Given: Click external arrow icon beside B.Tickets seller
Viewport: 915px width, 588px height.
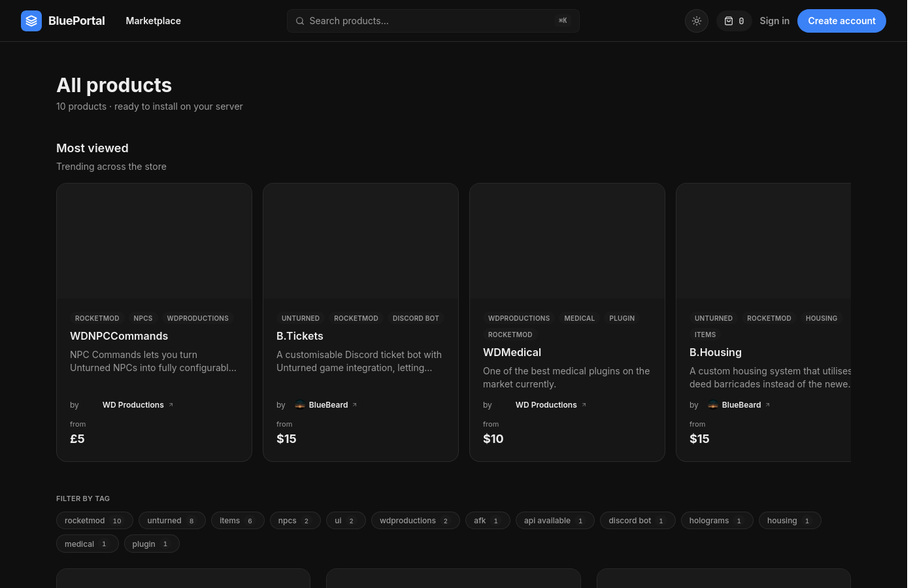Looking at the screenshot, I should 355,405.
